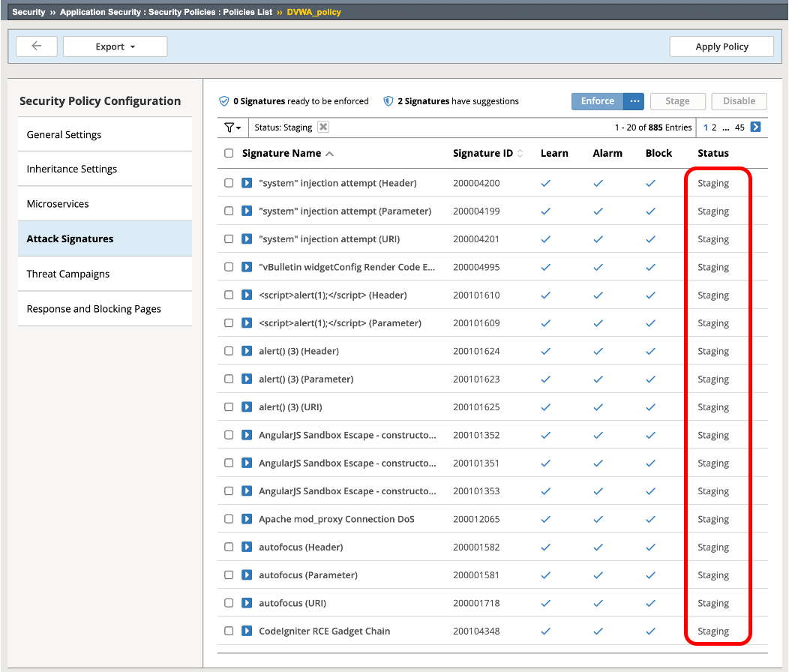Open the Enforce more-options ellipsis

pos(634,101)
